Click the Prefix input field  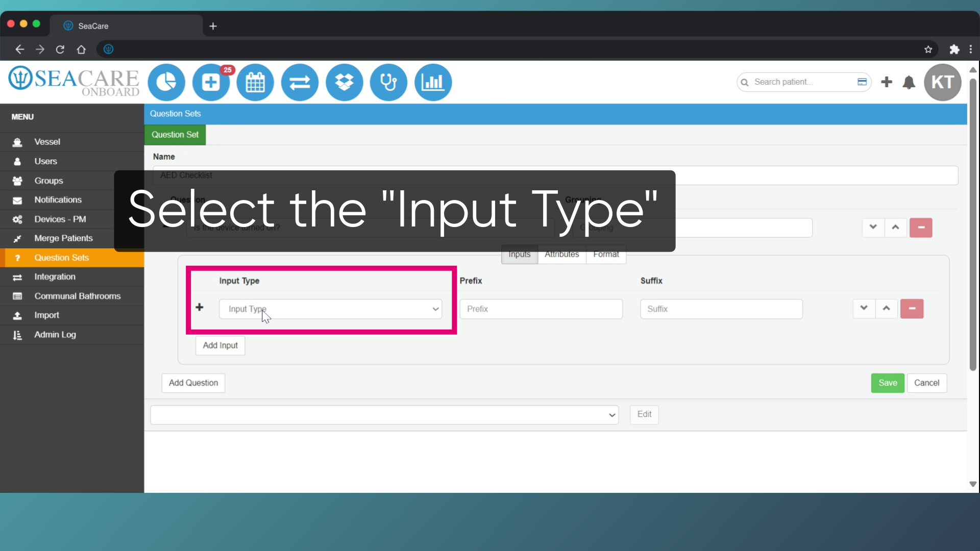click(x=541, y=309)
